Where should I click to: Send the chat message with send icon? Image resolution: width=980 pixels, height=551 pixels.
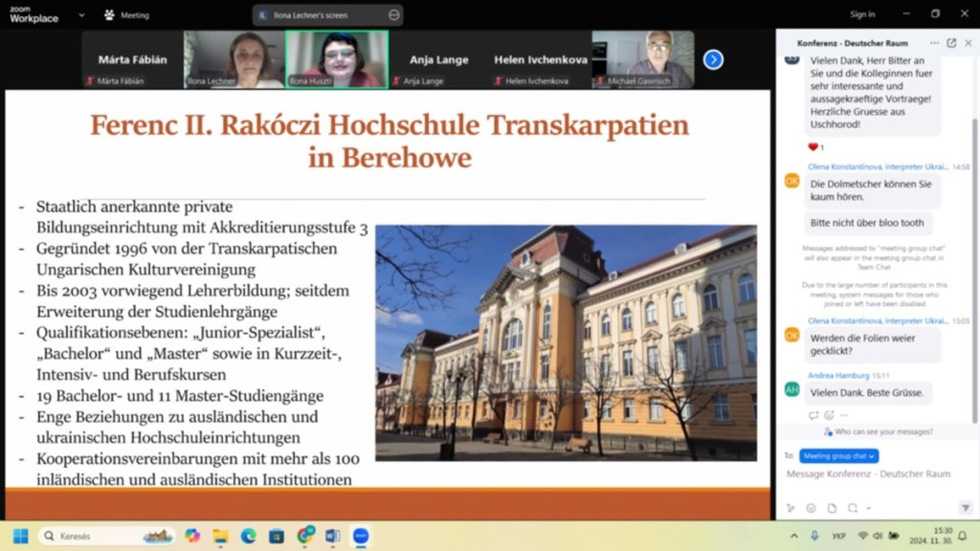[965, 508]
